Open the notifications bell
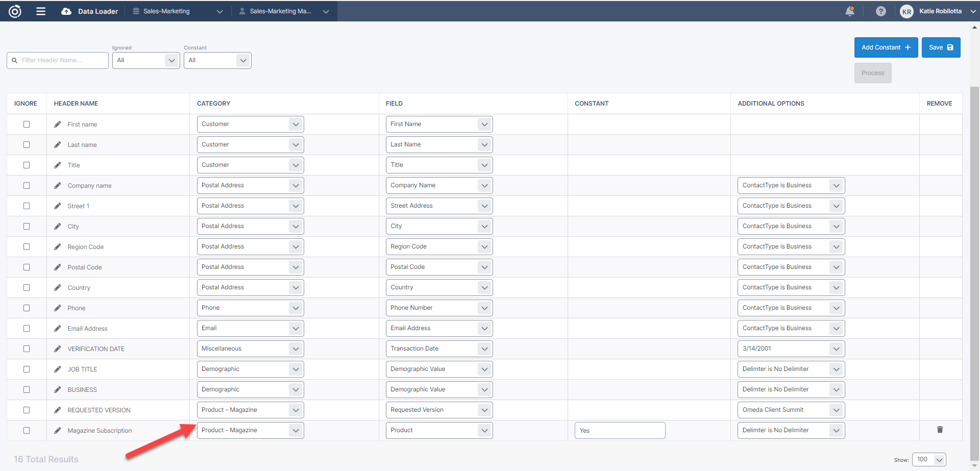 coord(850,11)
